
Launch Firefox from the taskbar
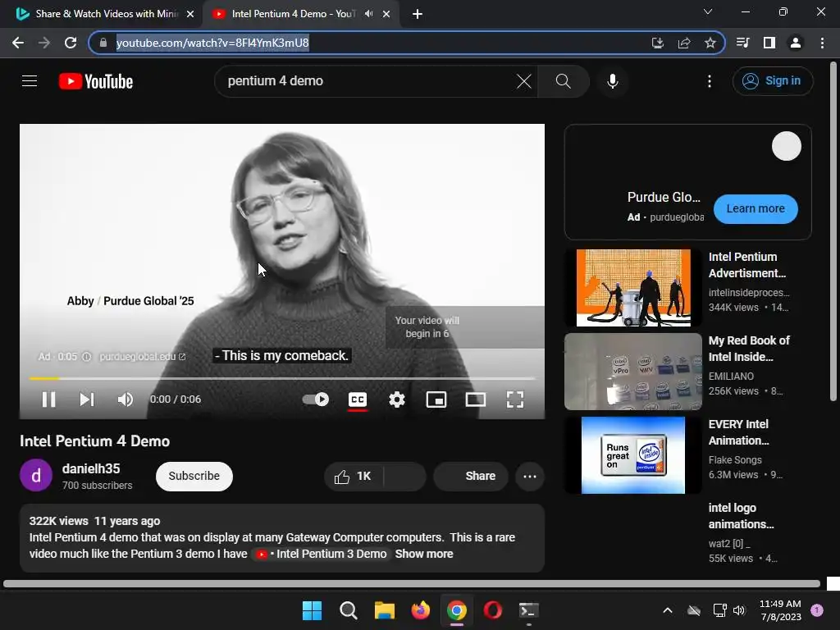coord(421,610)
